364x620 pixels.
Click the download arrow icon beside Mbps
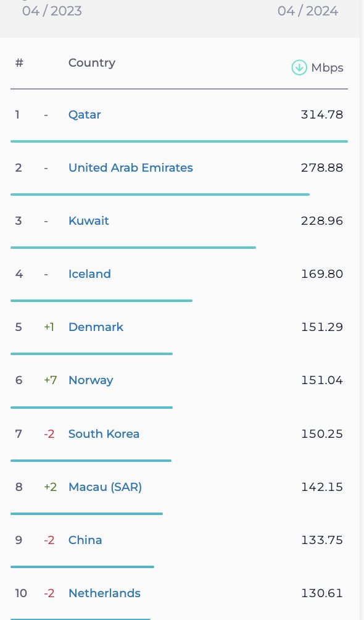(299, 67)
